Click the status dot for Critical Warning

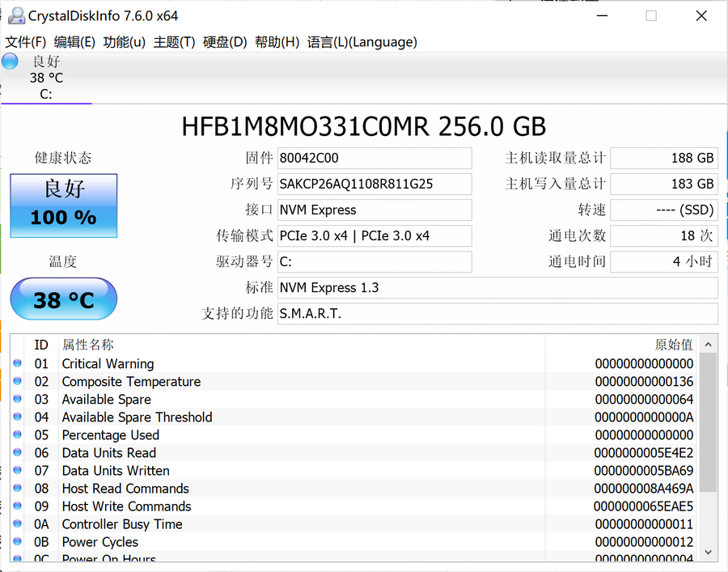[18, 363]
